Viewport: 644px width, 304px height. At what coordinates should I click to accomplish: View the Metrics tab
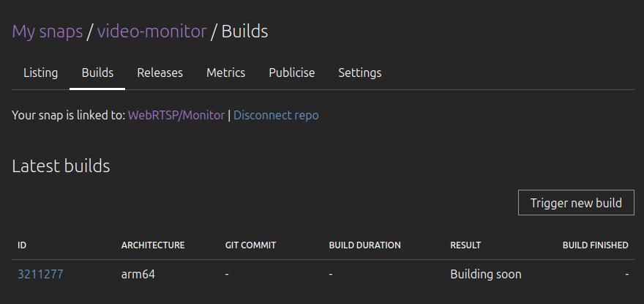pos(226,73)
